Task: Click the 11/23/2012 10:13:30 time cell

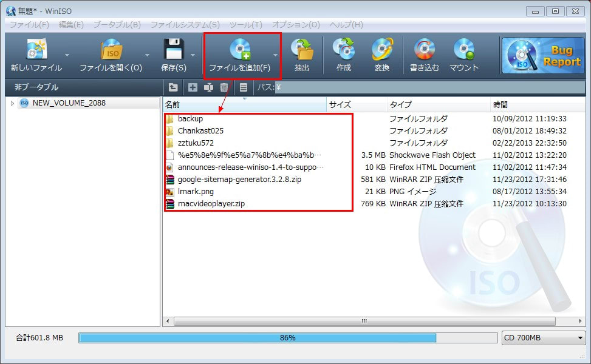Action: (530, 204)
